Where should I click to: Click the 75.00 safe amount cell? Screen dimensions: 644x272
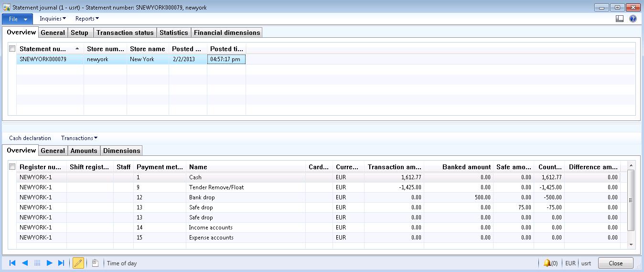click(x=514, y=207)
